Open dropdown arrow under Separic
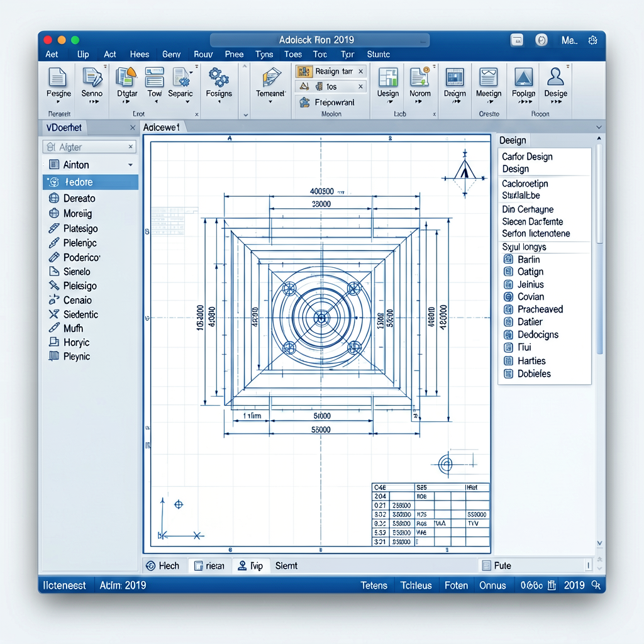644x644 pixels. (187, 102)
